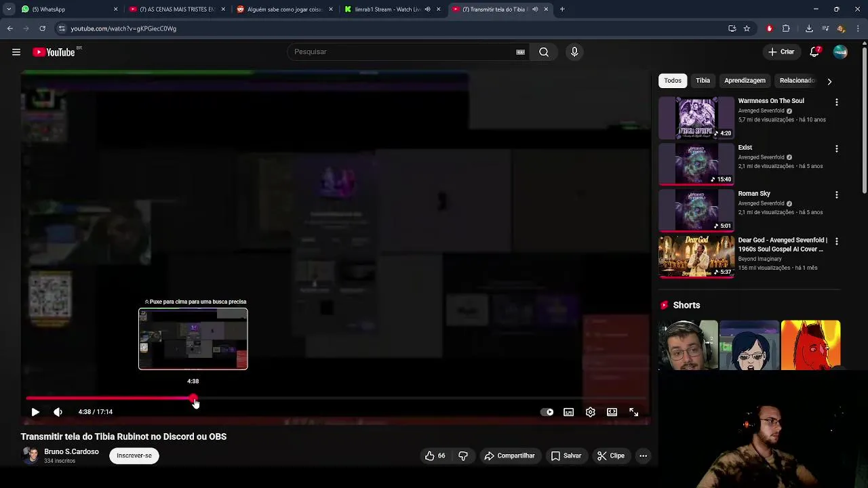Select the Todos filter chip
This screenshot has height=488, width=868.
[673, 81]
